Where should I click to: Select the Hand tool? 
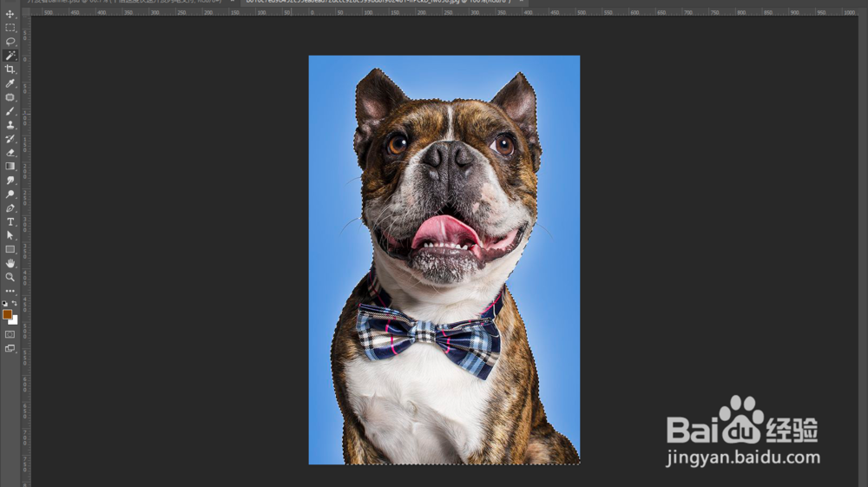coord(10,263)
